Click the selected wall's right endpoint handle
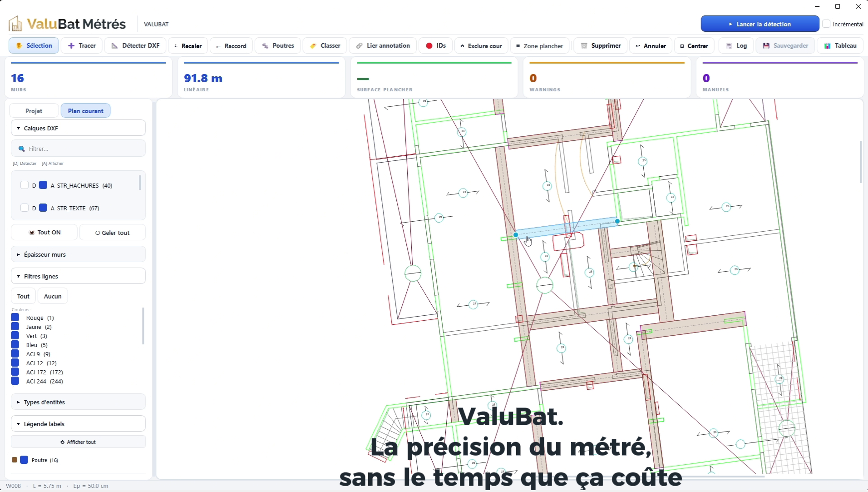 pos(617,221)
